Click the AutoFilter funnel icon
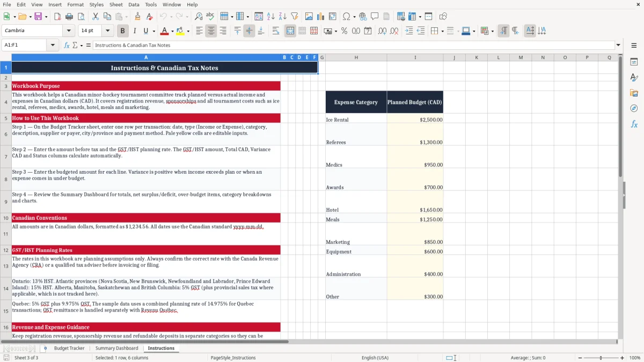This screenshot has width=644, height=362. point(294,17)
